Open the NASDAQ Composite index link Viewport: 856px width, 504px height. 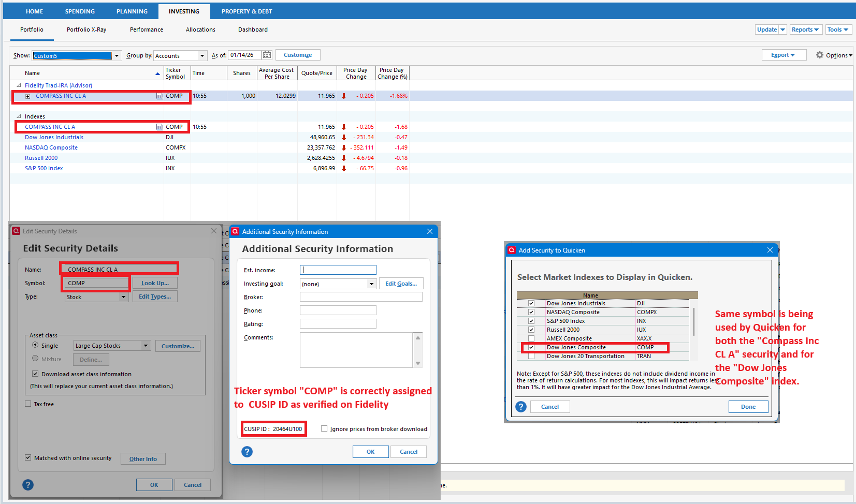click(x=51, y=147)
